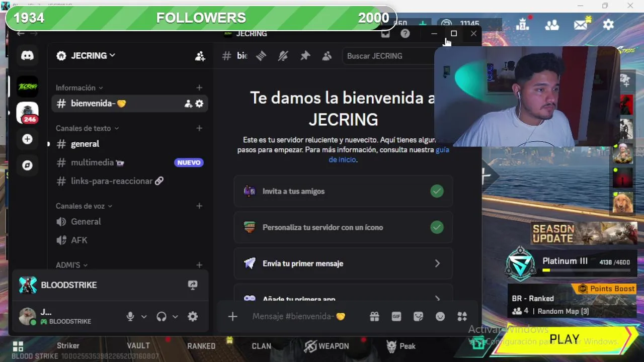Image resolution: width=644 pixels, height=362 pixels.
Task: Show pinned messages in channel header
Action: pyautogui.click(x=305, y=56)
